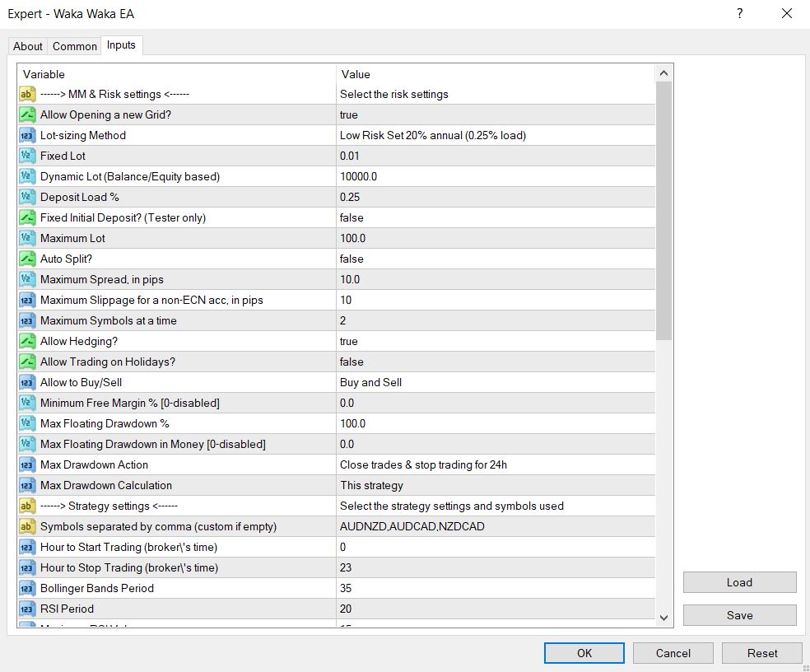This screenshot has height=672, width=810.
Task: Switch to the Common tab
Action: pos(75,46)
